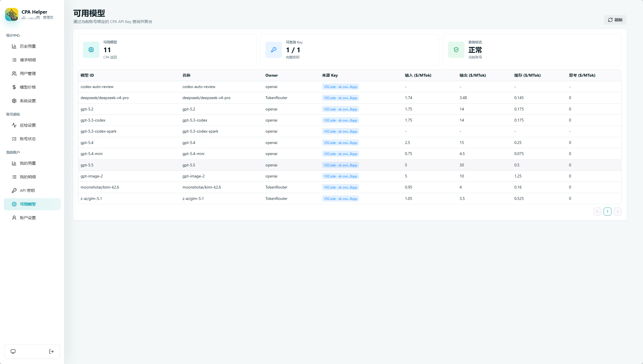Viewport: 643px width, 364px height.
Task: Click the 刷新 refresh button
Action: coord(615,20)
